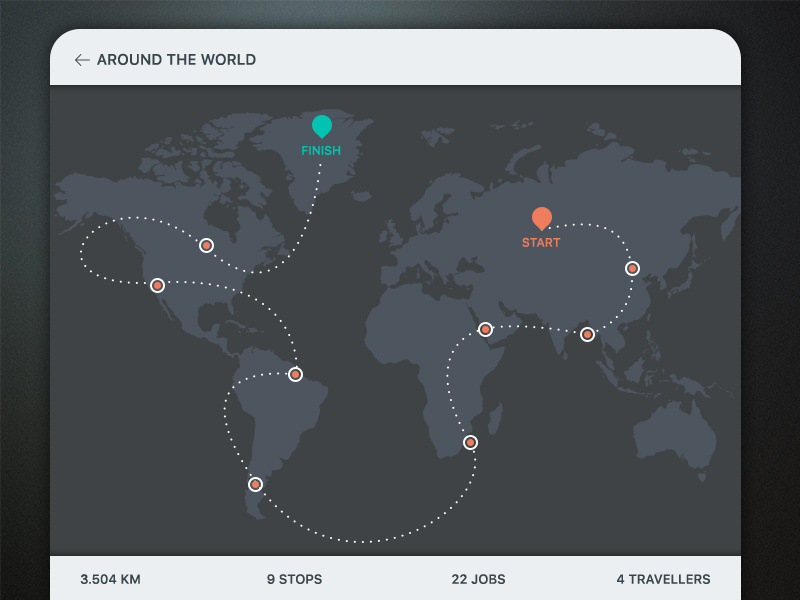Click the 4 TRAVELLERS stat

[x=663, y=580]
